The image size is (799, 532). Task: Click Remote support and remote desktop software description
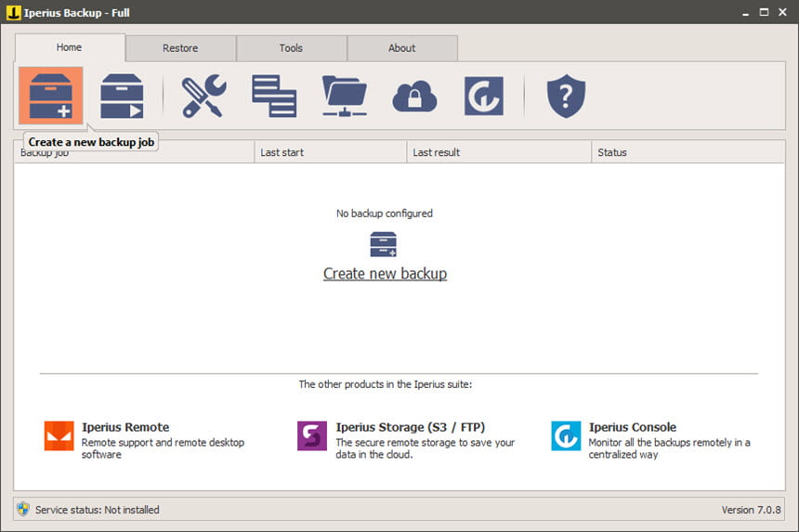point(163,448)
